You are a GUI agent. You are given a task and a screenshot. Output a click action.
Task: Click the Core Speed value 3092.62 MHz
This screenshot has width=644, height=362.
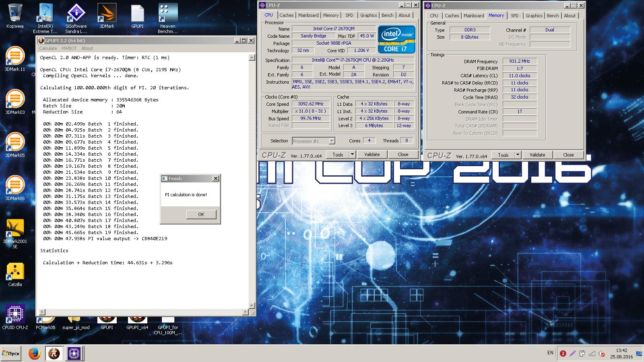310,104
